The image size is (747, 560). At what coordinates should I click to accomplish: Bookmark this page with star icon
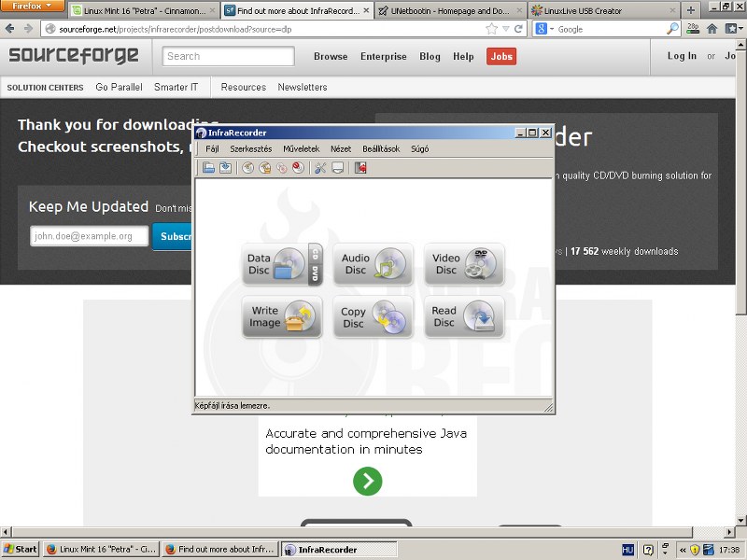[491, 29]
